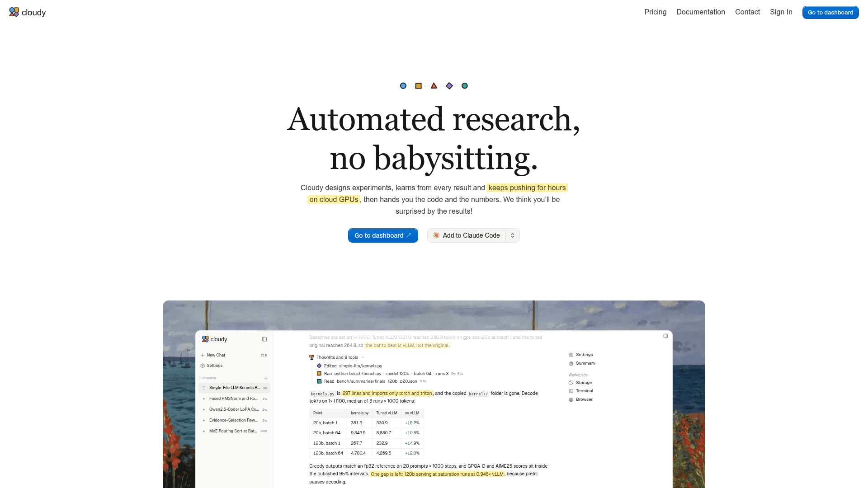Open Fused RMSNorm and Ro... research item
The height and width of the screenshot is (488, 868).
coord(234,399)
